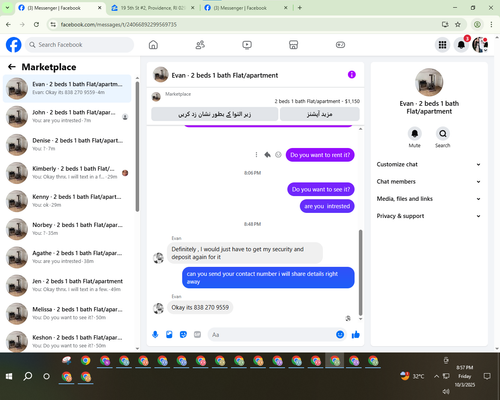The width and height of the screenshot is (500, 400).
Task: Click the Facebook logo
Action: (14, 45)
